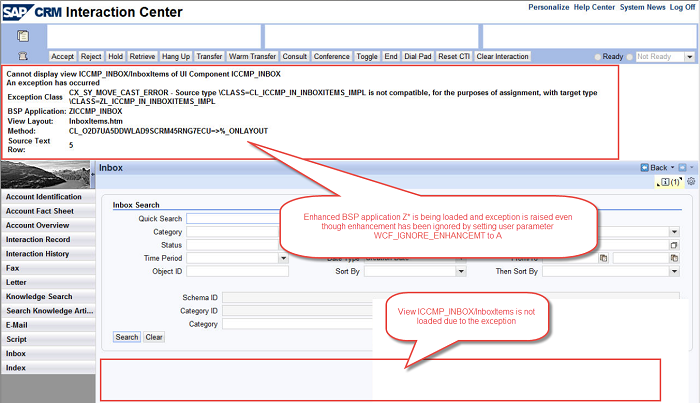
Task: Open Interaction History
Action: point(48,254)
